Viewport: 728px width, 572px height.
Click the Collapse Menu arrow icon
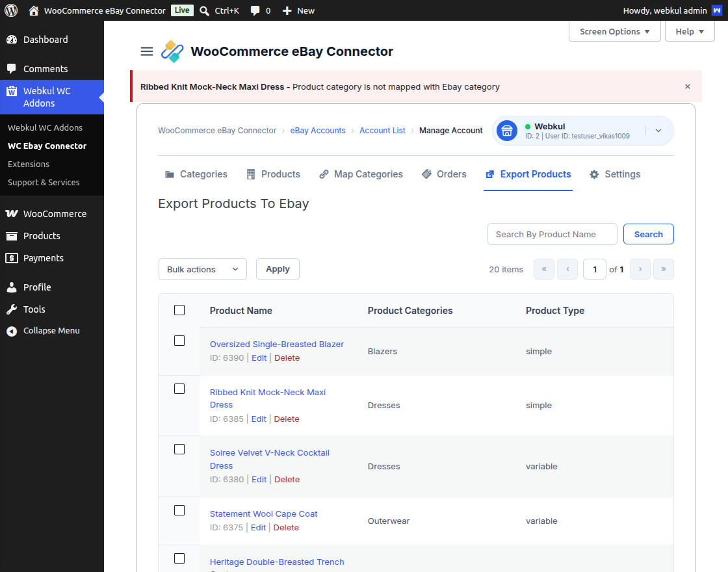12,331
